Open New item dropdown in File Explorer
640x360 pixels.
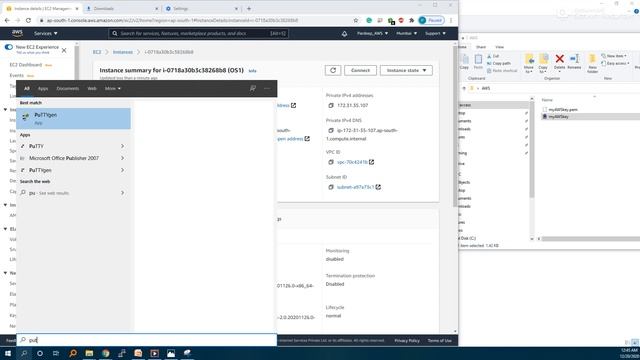point(614,56)
